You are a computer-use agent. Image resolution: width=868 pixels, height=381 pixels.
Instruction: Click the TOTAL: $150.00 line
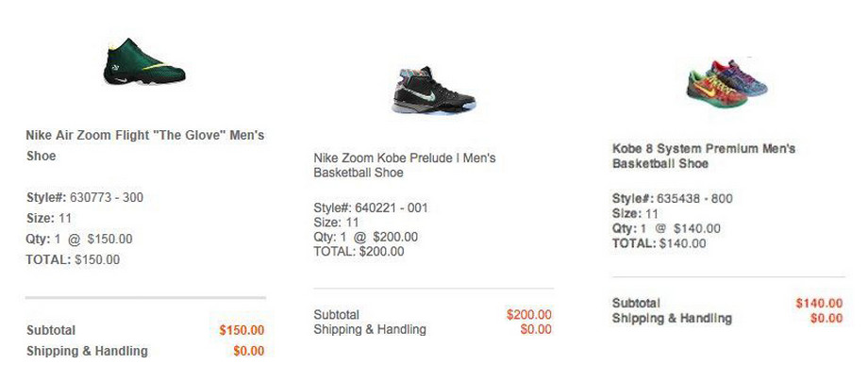[x=73, y=260]
